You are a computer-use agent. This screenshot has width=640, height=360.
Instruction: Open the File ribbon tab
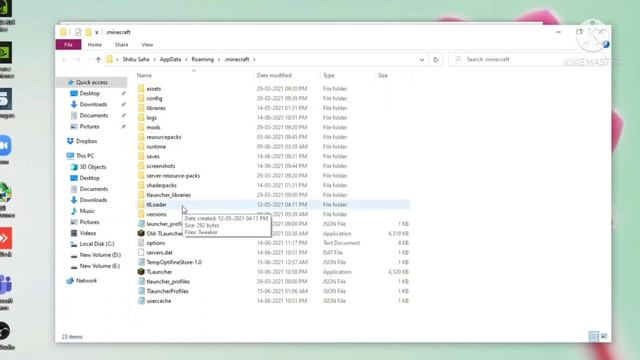(x=68, y=44)
